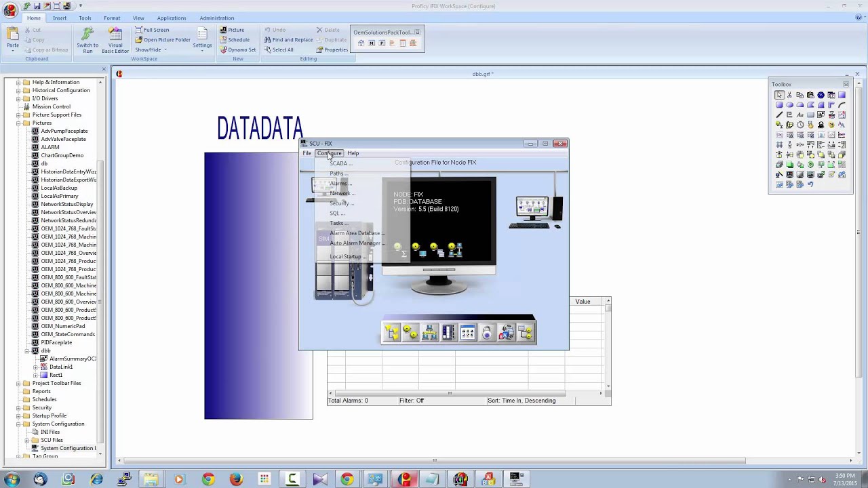
Task: Click the two yellow bells icon in SCU toolbar
Action: 410,332
